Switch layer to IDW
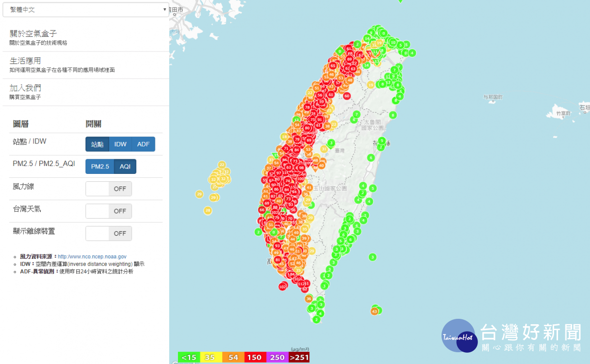590x364 pixels. [x=120, y=144]
